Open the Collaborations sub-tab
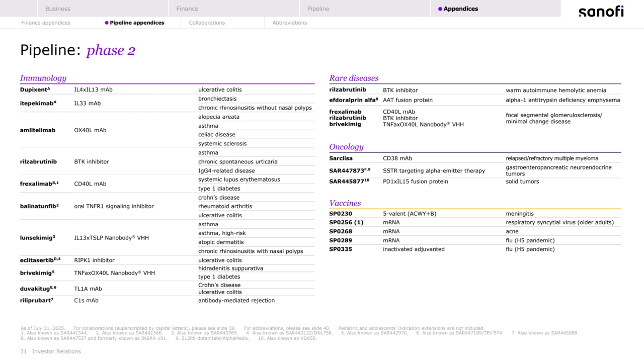The height and width of the screenshot is (362, 644). 207,23
